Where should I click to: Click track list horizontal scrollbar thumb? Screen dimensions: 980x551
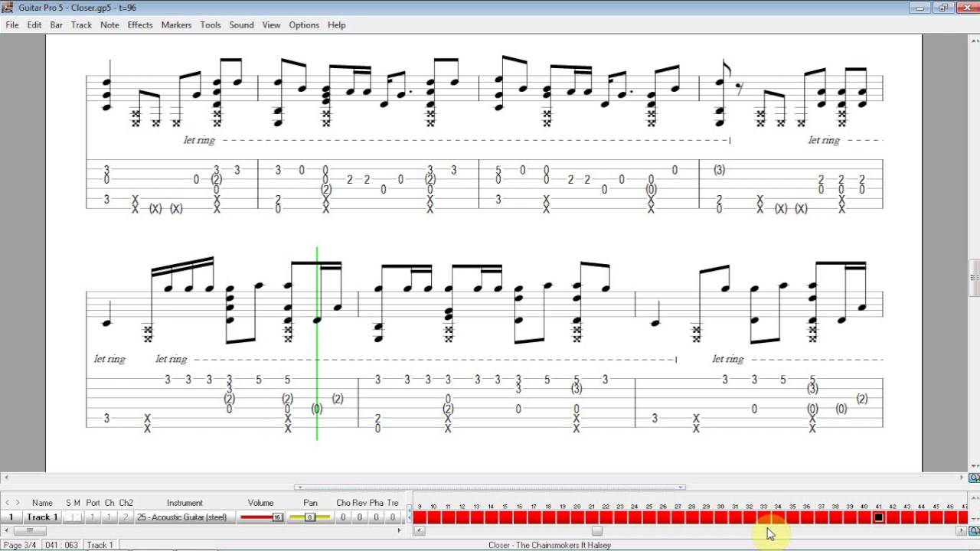pyautogui.click(x=30, y=531)
